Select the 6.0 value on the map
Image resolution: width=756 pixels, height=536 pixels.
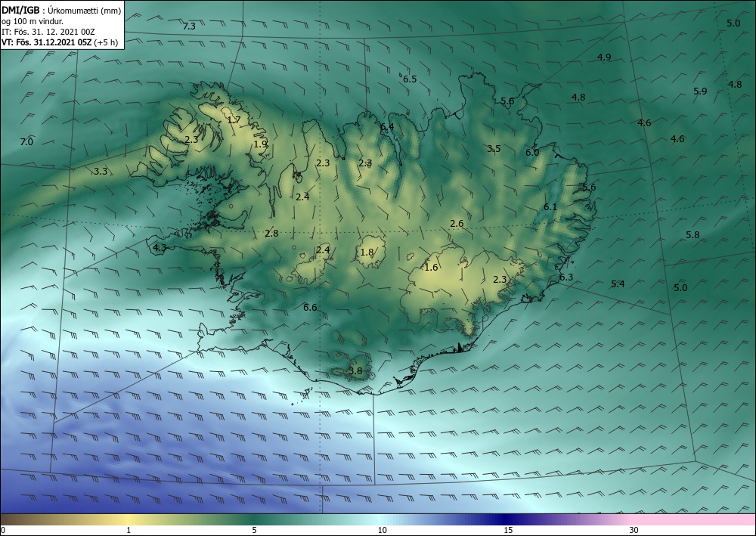coord(532,152)
